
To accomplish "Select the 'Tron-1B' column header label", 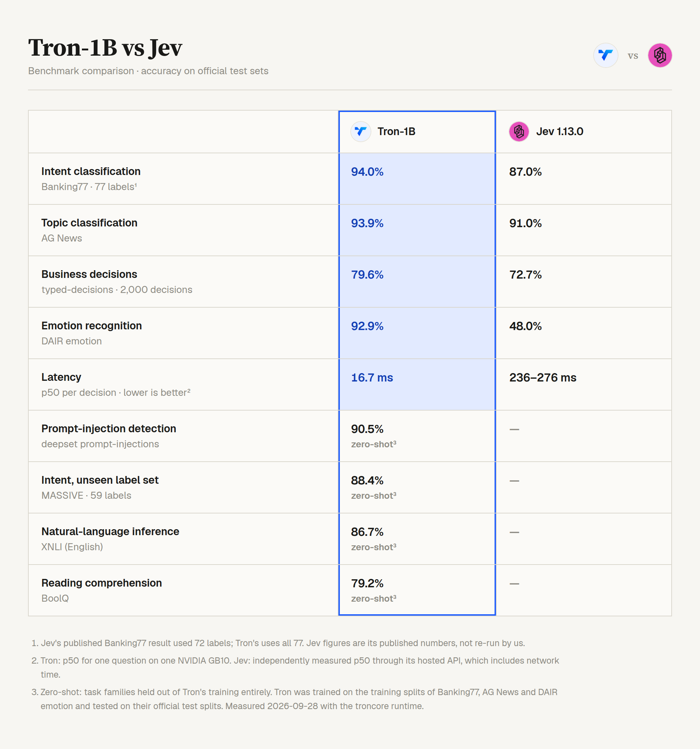I will 396,132.
